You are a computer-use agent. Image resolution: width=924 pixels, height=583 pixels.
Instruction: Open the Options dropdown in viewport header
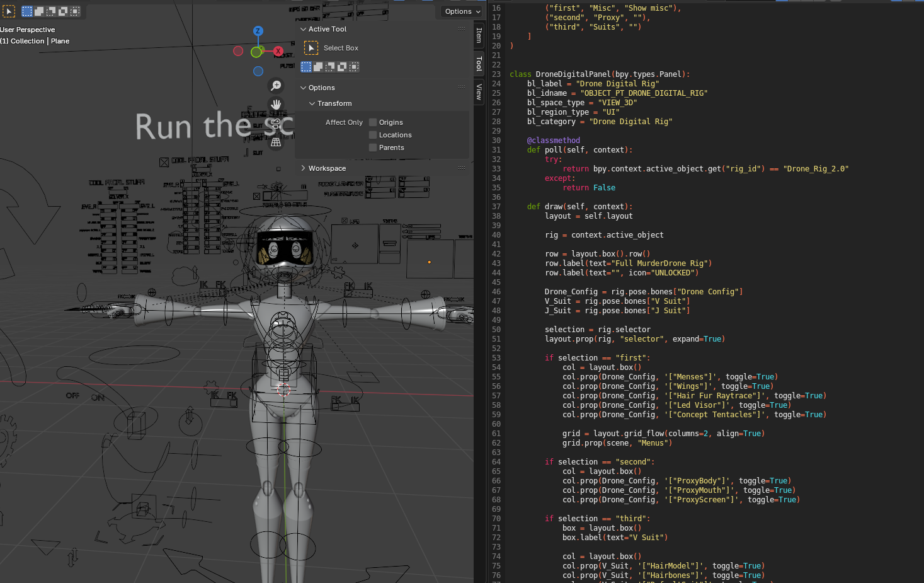coord(462,11)
